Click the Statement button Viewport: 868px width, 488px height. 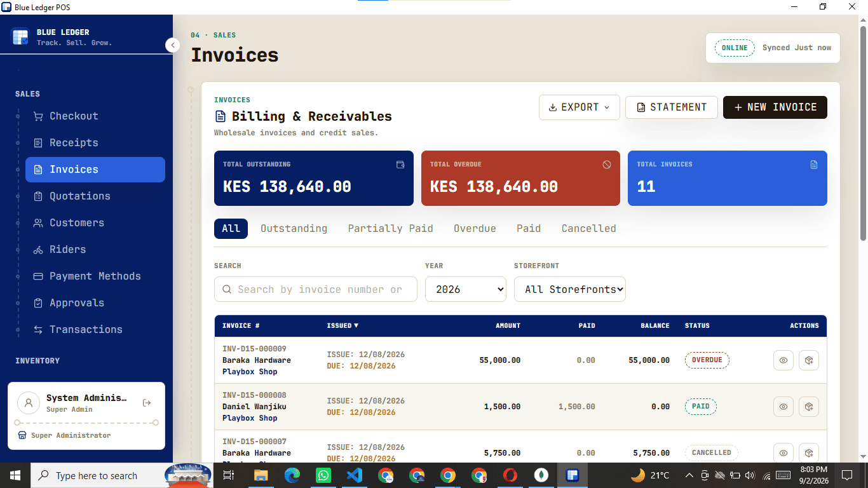click(672, 107)
